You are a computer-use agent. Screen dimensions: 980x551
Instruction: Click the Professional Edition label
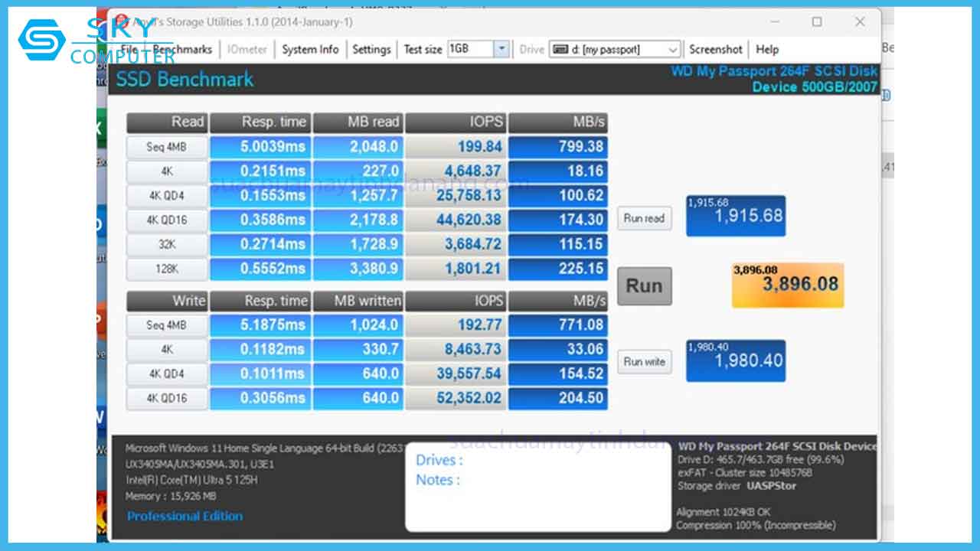185,516
